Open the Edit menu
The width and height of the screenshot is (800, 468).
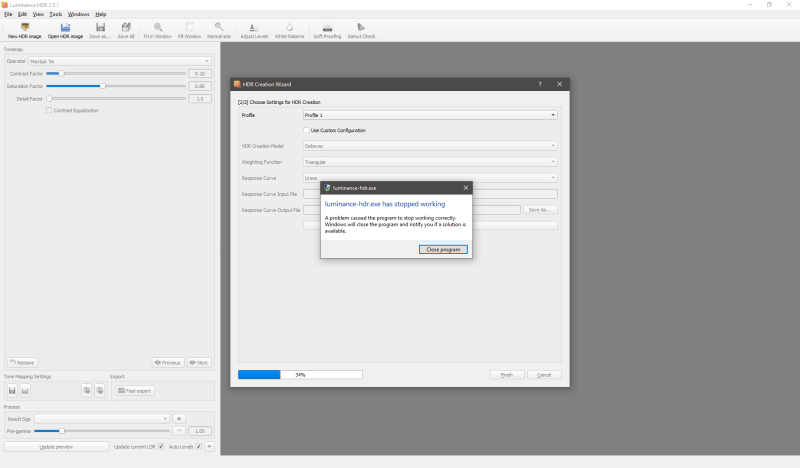point(22,14)
